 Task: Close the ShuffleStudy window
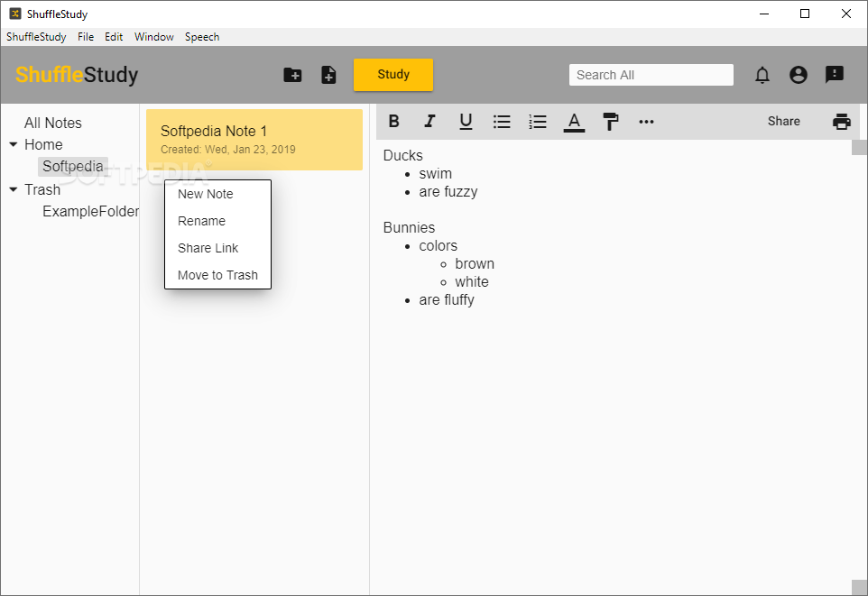[845, 14]
